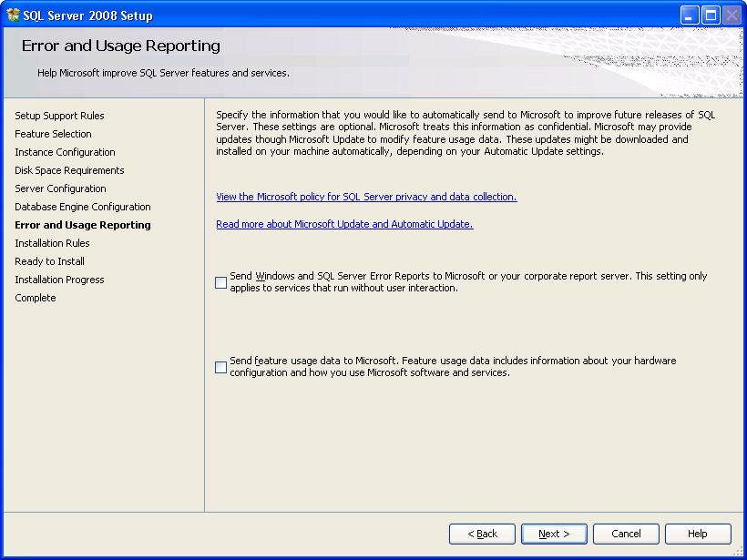Select Database Engine Configuration step
Viewport: 747px width, 560px height.
point(83,207)
